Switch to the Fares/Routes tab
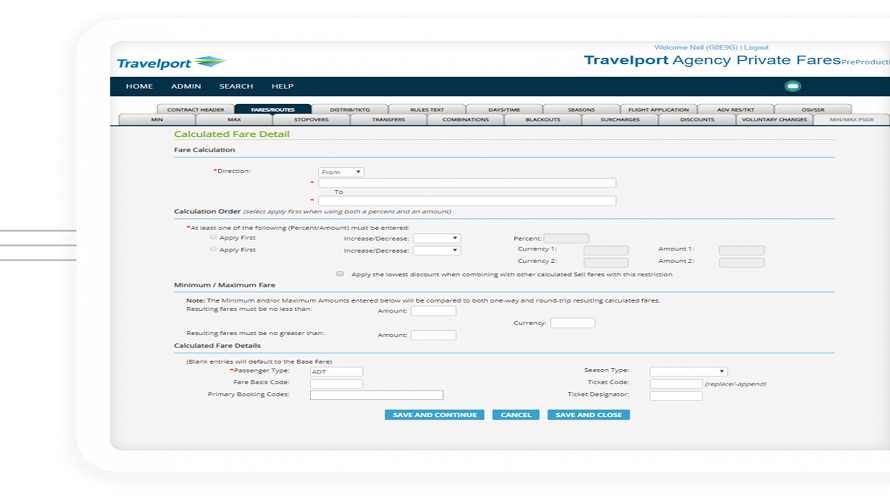 [272, 110]
